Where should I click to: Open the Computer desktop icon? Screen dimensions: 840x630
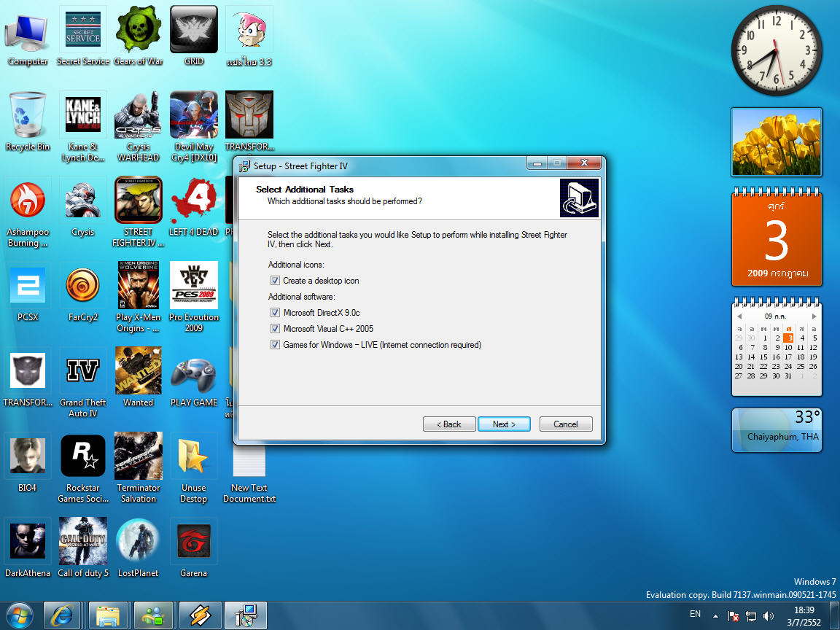[x=27, y=36]
